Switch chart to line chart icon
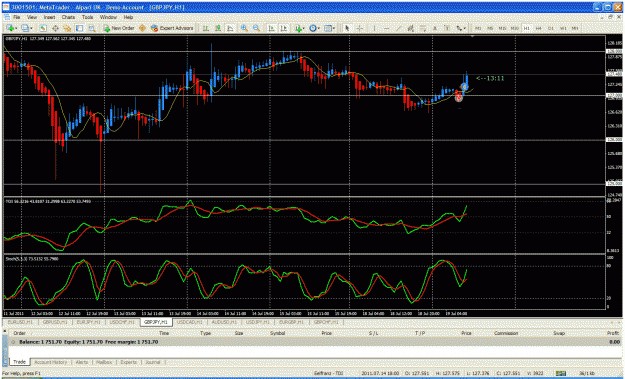625x379 pixels. pyautogui.click(x=230, y=28)
